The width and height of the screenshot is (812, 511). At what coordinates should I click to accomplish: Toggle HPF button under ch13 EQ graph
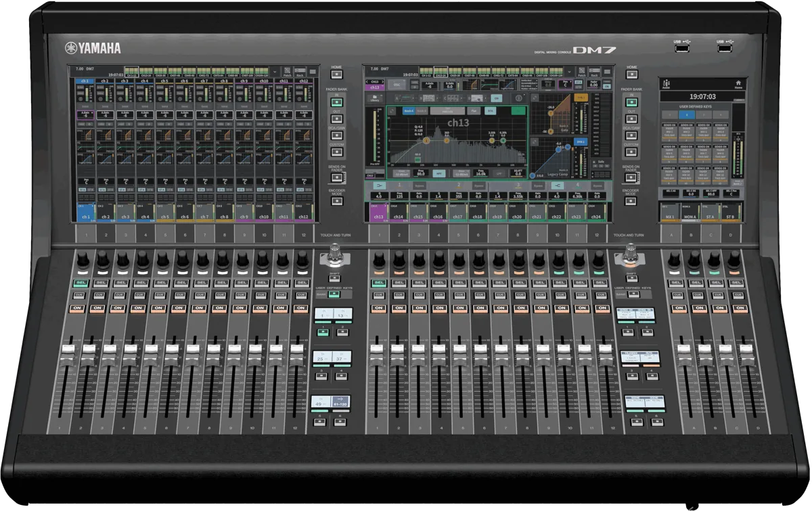click(x=439, y=173)
